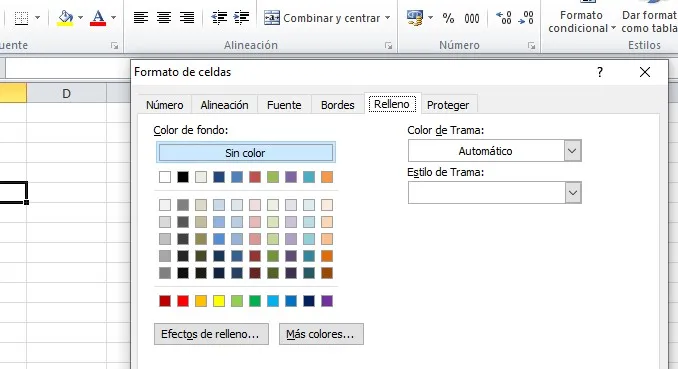The image size is (678, 369).
Task: Select column D header
Action: click(x=66, y=93)
